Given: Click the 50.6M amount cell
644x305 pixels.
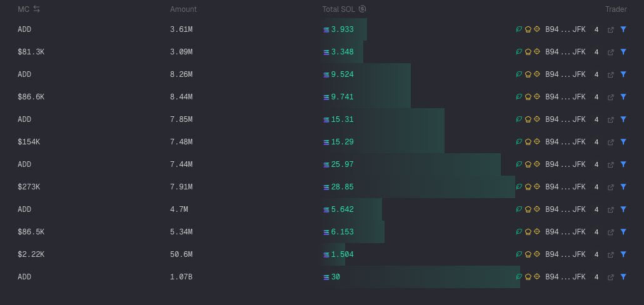Looking at the screenshot, I should [x=181, y=254].
